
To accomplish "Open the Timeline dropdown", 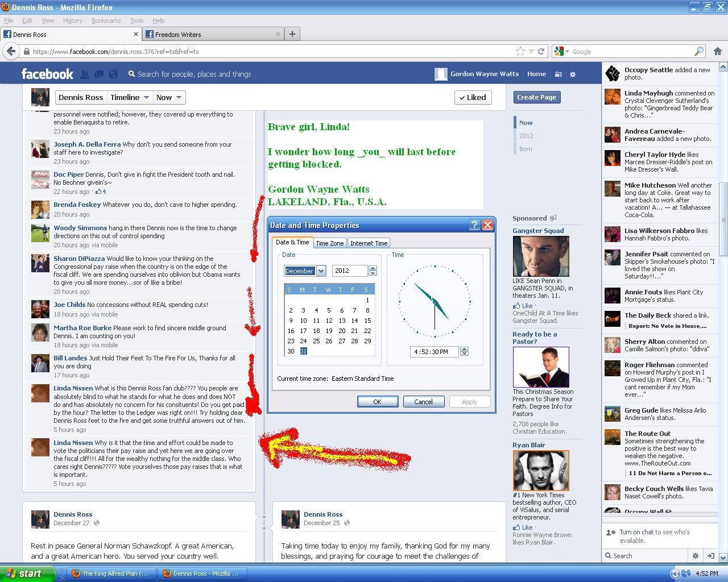I will [x=130, y=97].
